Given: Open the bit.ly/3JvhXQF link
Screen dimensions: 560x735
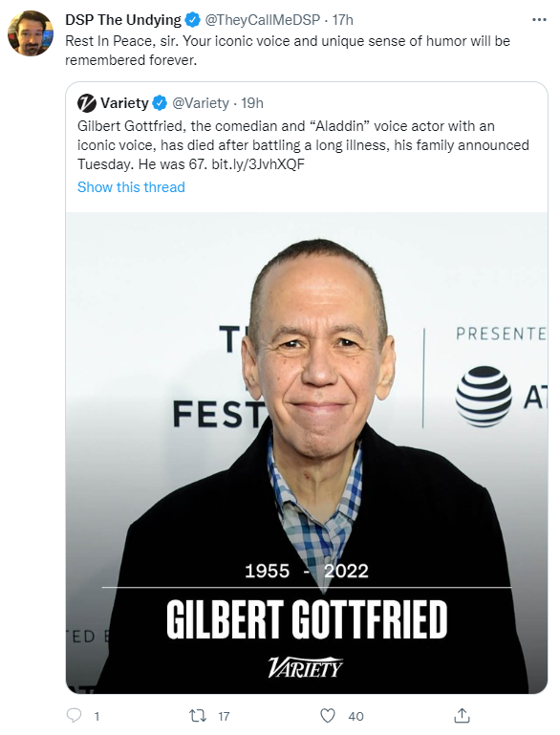Looking at the screenshot, I should pos(258,164).
